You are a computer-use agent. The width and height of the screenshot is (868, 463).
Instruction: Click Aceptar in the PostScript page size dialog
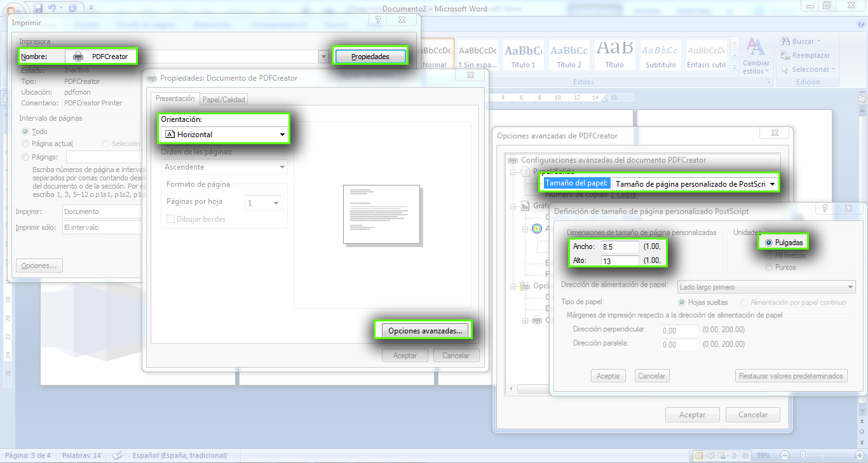(609, 376)
